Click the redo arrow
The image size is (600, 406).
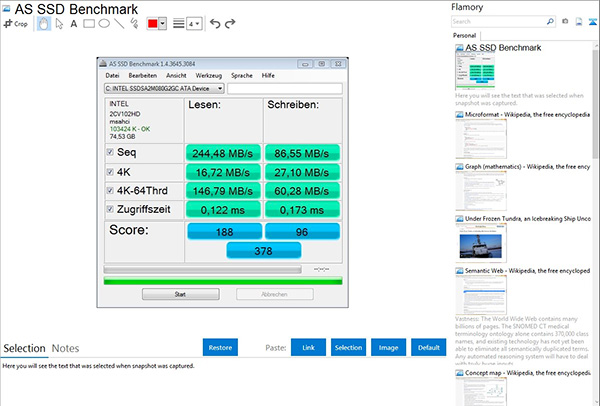pyautogui.click(x=232, y=22)
